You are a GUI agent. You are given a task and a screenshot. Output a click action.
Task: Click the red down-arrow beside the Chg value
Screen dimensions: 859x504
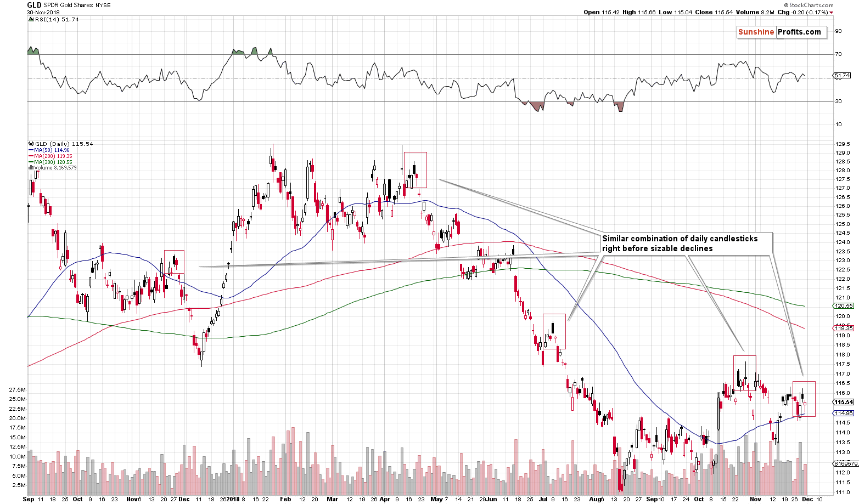tap(832, 13)
